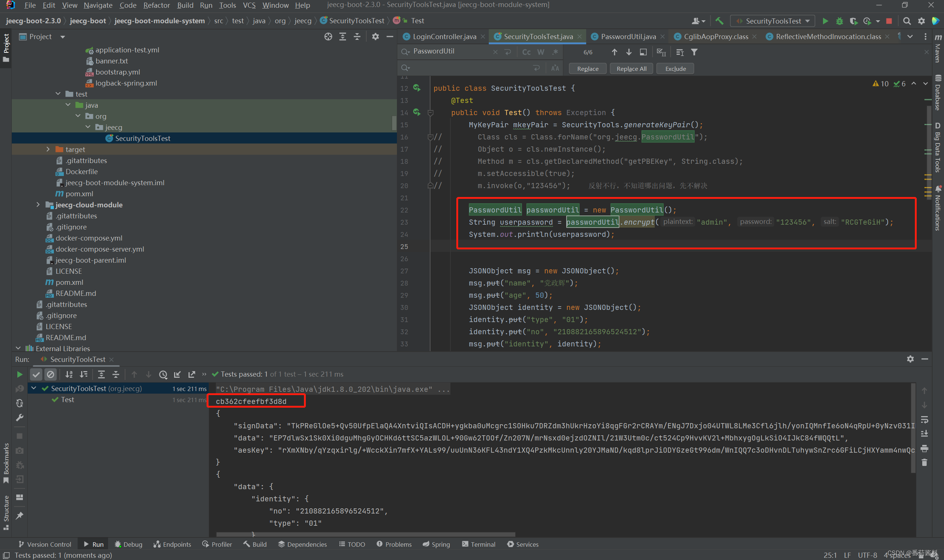This screenshot has width=944, height=560.
Task: Open Maven tool window sidebar
Action: click(x=938, y=48)
